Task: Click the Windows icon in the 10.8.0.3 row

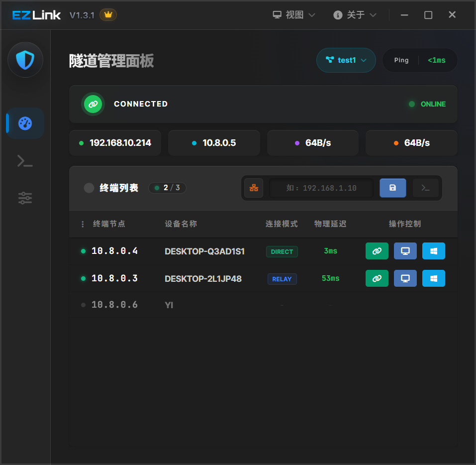Action: point(433,278)
